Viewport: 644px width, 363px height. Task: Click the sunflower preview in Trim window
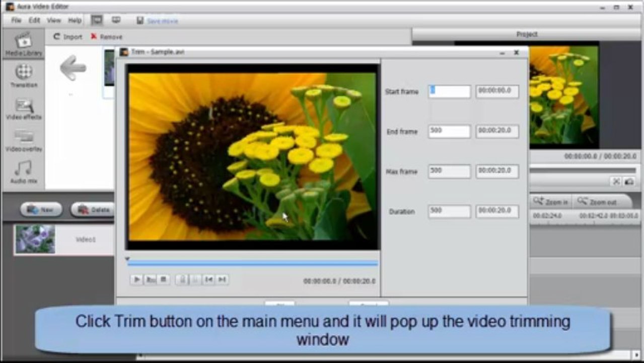(x=252, y=156)
